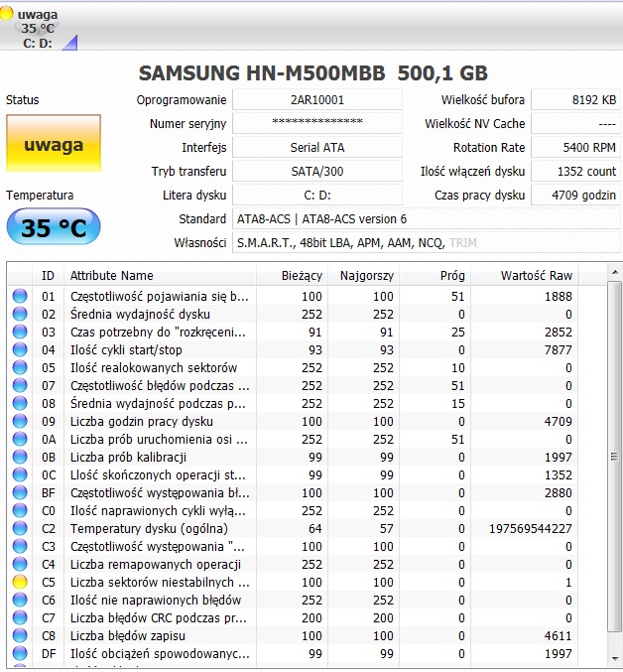623x672 pixels.
Task: Select the Liczba godzin pracy dysku row name
Action: (x=142, y=421)
